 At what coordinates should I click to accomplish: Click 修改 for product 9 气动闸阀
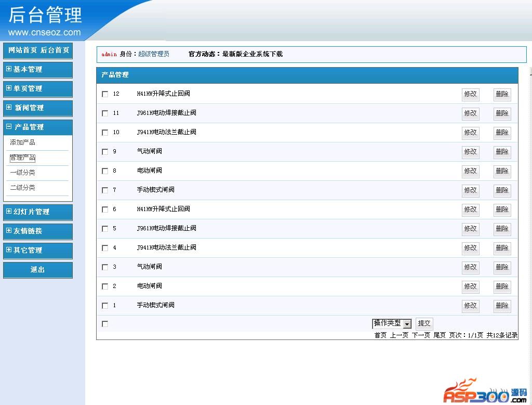471,152
